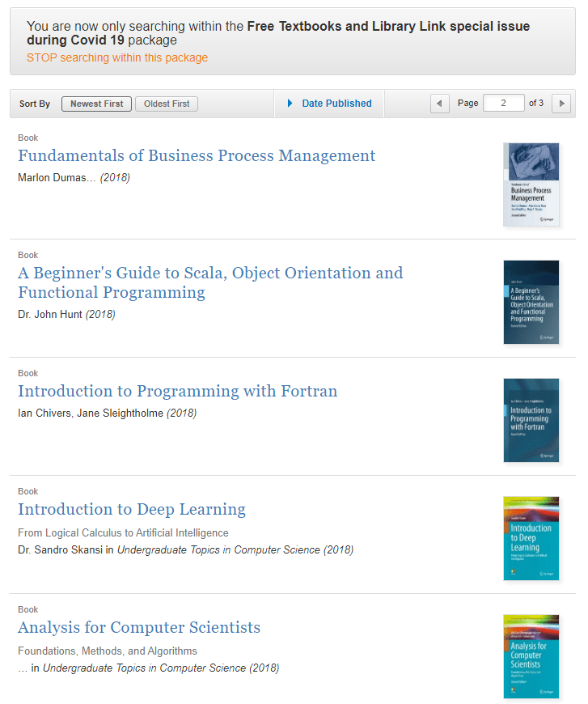The image size is (588, 704).
Task: Stop searching within this package
Action: pyautogui.click(x=117, y=57)
